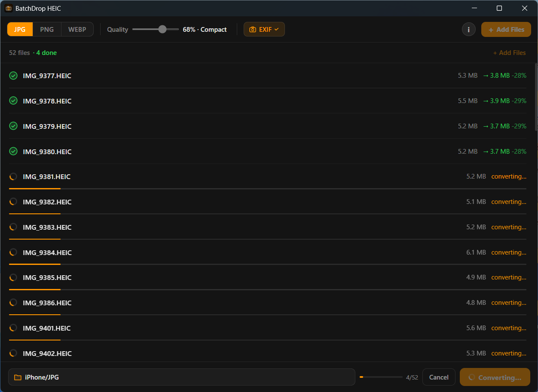The width and height of the screenshot is (538, 392).
Task: Click the green '4 done' status text
Action: [x=46, y=53]
